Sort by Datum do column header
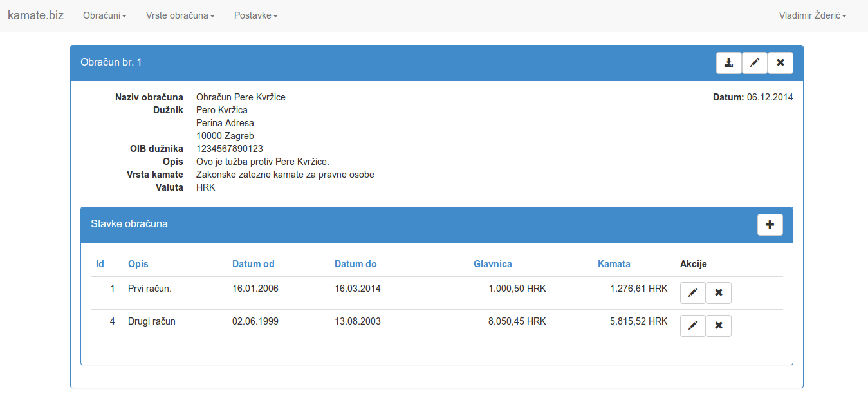Screen dimensions: 868x398 (x=356, y=264)
